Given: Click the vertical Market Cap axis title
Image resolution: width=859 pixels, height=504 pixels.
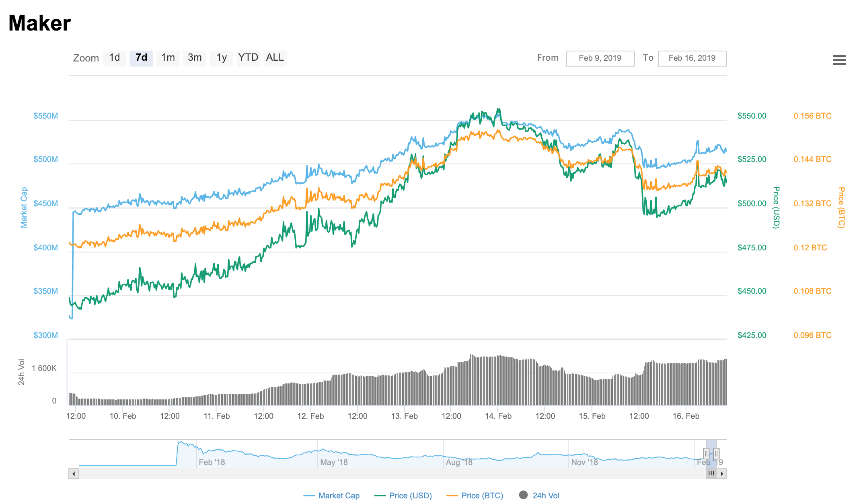Looking at the screenshot, I should pos(24,207).
